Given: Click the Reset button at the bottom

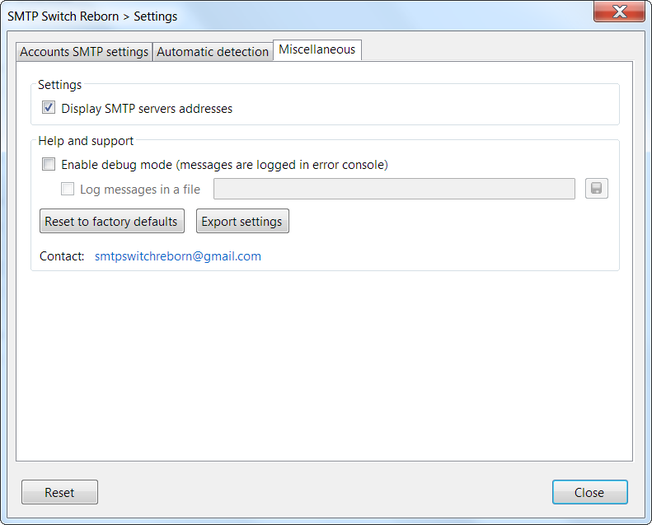Looking at the screenshot, I should [59, 492].
